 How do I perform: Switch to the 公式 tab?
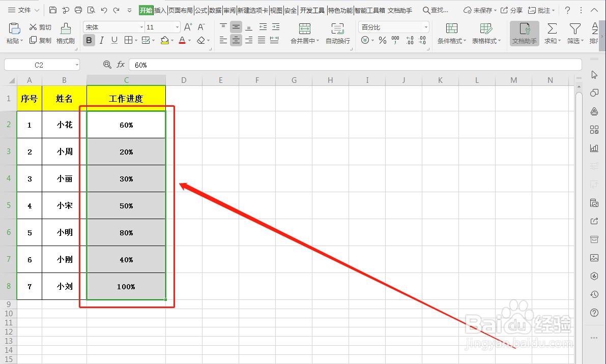click(201, 11)
